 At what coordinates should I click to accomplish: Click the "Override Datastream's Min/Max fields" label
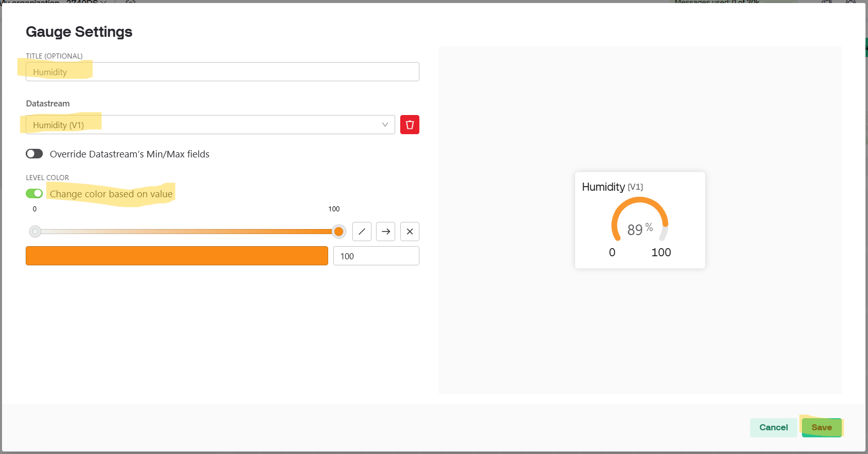(130, 154)
